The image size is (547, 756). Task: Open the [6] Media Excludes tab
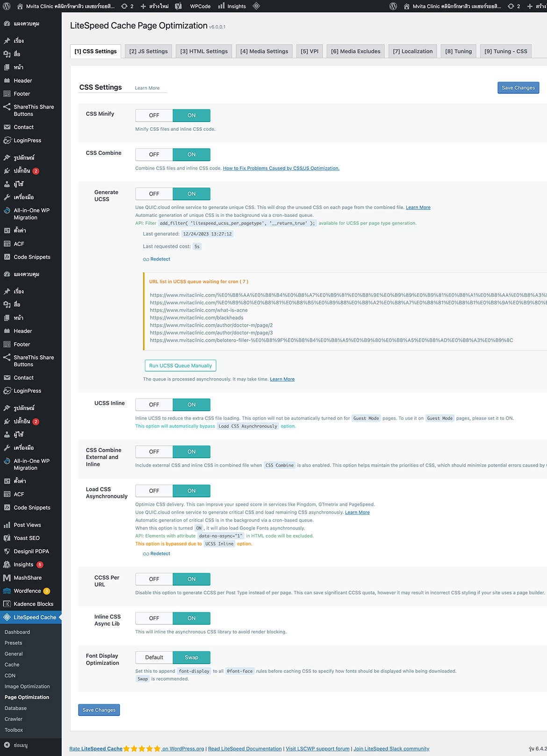(356, 51)
